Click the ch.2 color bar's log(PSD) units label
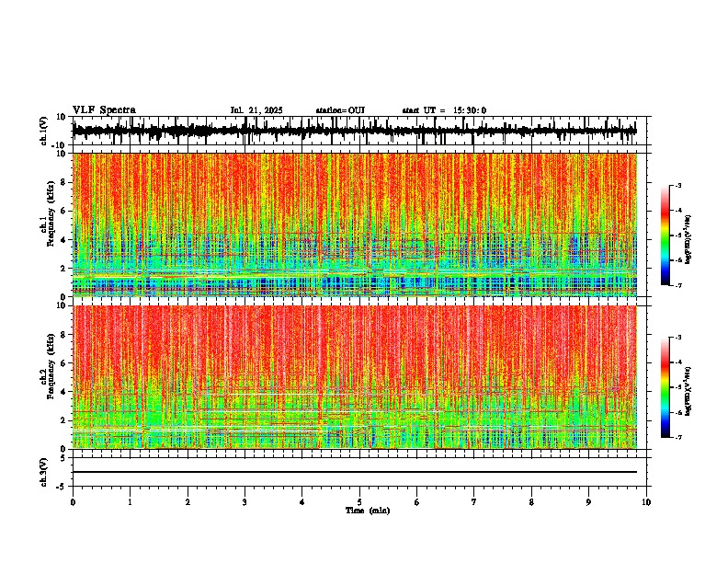Viewport: 728px width, 563px height. (x=688, y=391)
